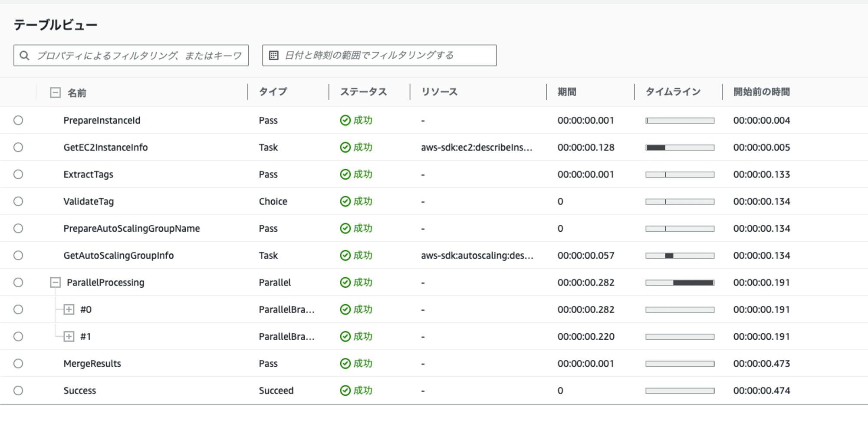This screenshot has height=427, width=868.
Task: Click timeline bar of PrepareInstanceId
Action: coord(680,121)
